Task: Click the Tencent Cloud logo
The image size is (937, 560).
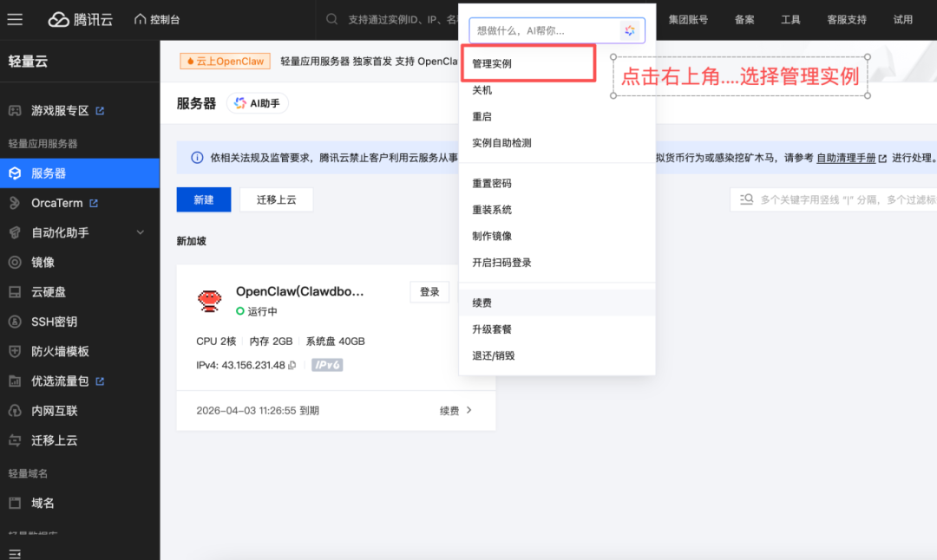Action: [x=80, y=20]
